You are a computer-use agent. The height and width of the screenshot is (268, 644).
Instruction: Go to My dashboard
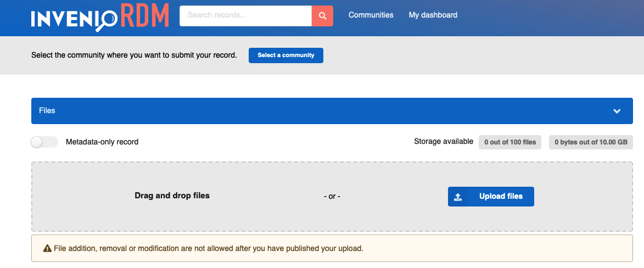(433, 15)
